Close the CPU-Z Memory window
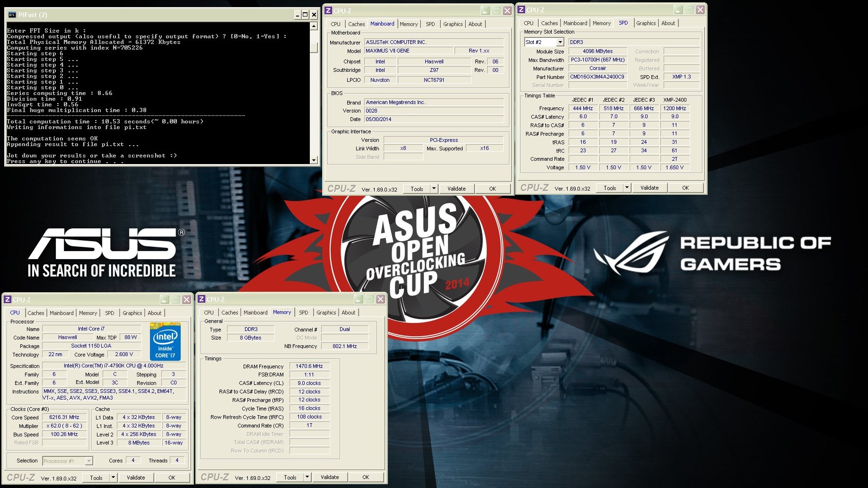The width and height of the screenshot is (868, 488). (x=380, y=299)
